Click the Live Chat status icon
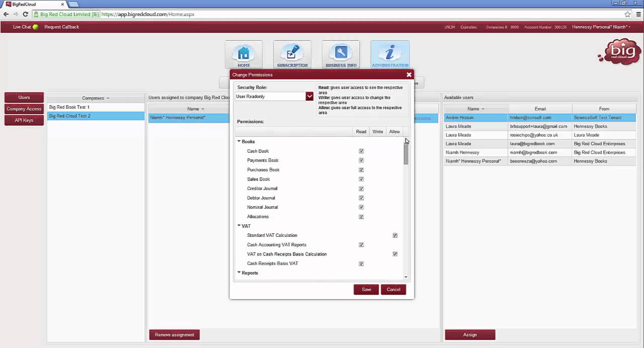The height and width of the screenshot is (348, 644). pyautogui.click(x=35, y=27)
